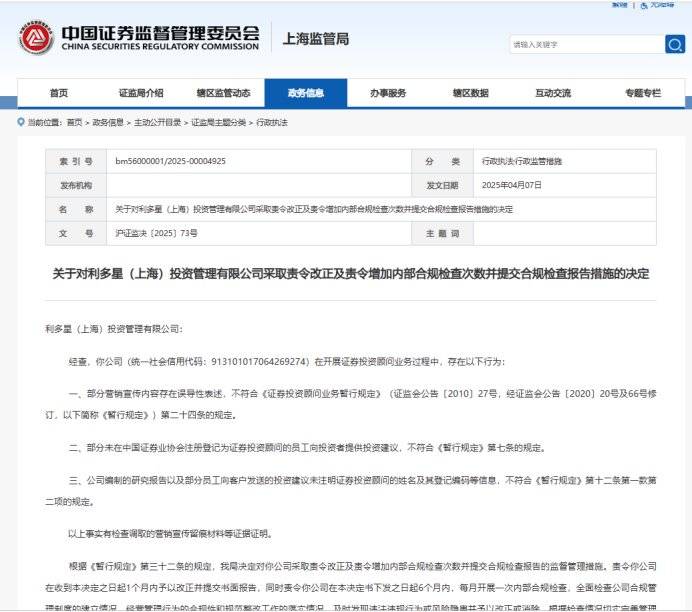This screenshot has width=692, height=612.
Task: Open the 互动交流 navigation tab
Action: 552,93
